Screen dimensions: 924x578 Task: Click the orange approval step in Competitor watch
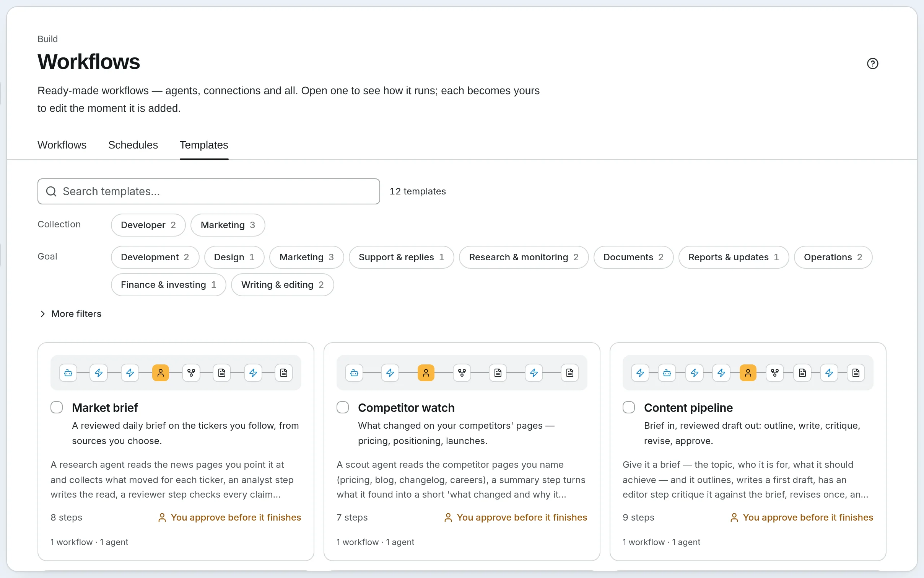click(426, 373)
